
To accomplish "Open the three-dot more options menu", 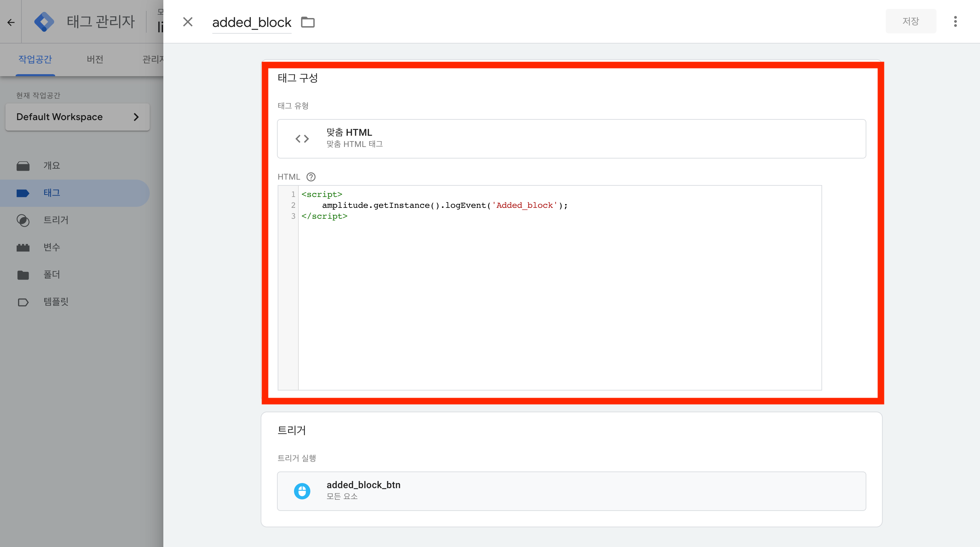I will pos(955,21).
